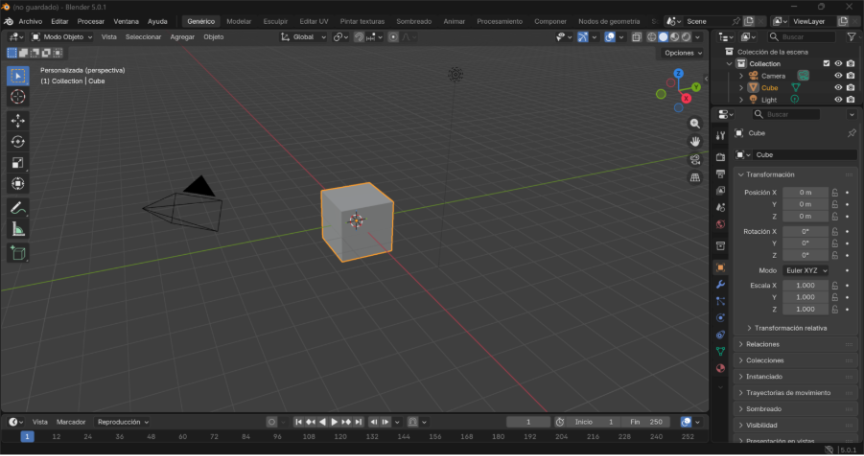The image size is (864, 456).
Task: Select the Rotate tool
Action: click(18, 141)
